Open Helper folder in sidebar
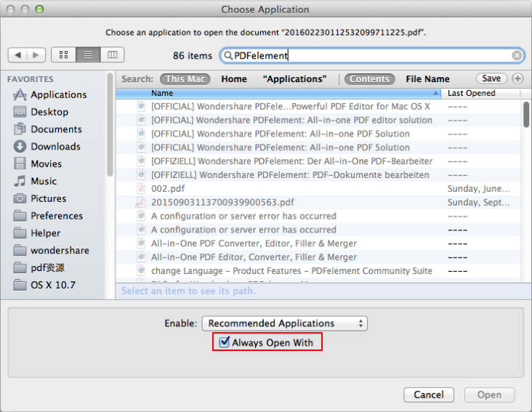532x412 pixels. pyautogui.click(x=36, y=233)
